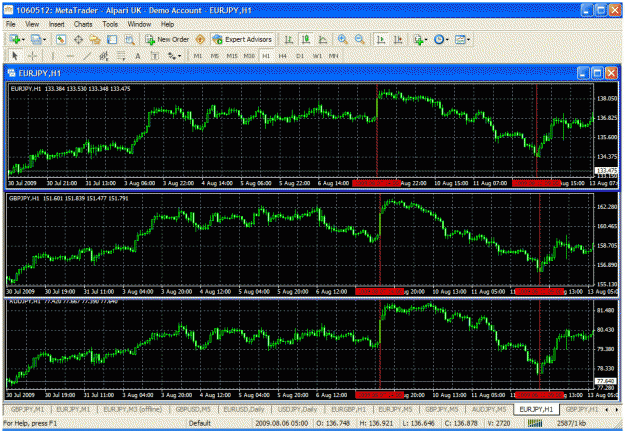Select the Vertical Line drawing tool
Screen dimensions: 625x431
click(x=53, y=56)
